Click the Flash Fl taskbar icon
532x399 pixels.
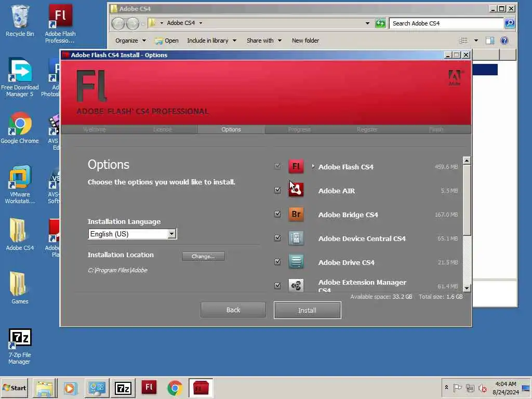pyautogui.click(x=149, y=388)
